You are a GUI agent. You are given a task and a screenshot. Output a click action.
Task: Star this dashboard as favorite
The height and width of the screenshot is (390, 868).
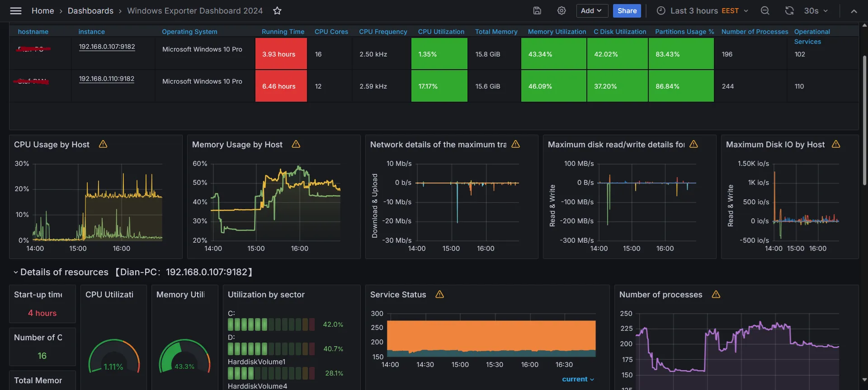point(277,11)
